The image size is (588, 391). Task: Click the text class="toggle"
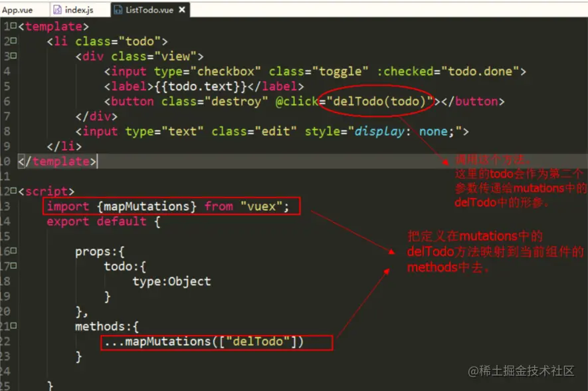click(318, 71)
